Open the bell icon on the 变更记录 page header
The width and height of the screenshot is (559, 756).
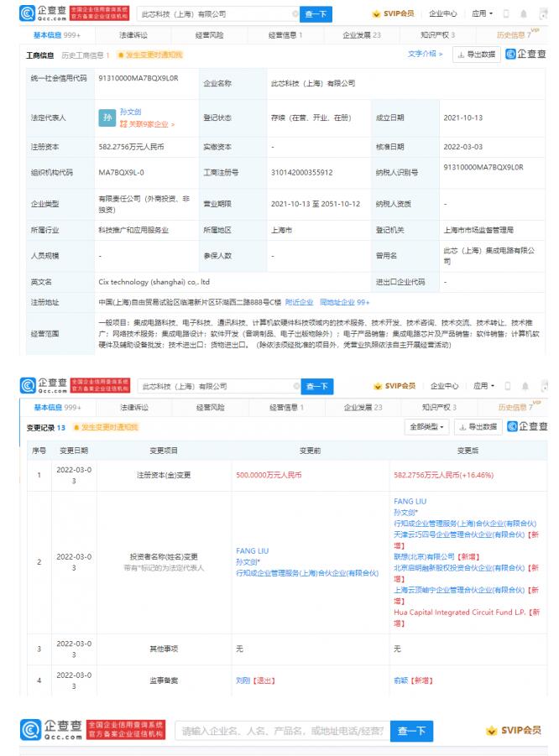click(x=525, y=386)
